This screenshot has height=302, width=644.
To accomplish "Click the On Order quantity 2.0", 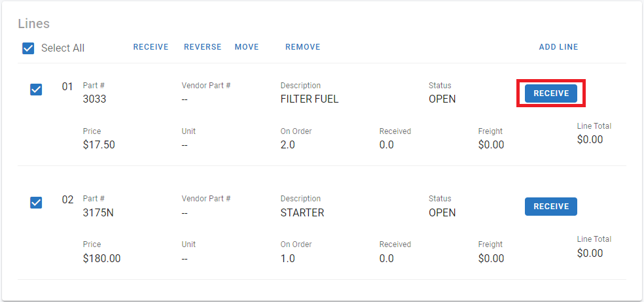I will tap(287, 144).
